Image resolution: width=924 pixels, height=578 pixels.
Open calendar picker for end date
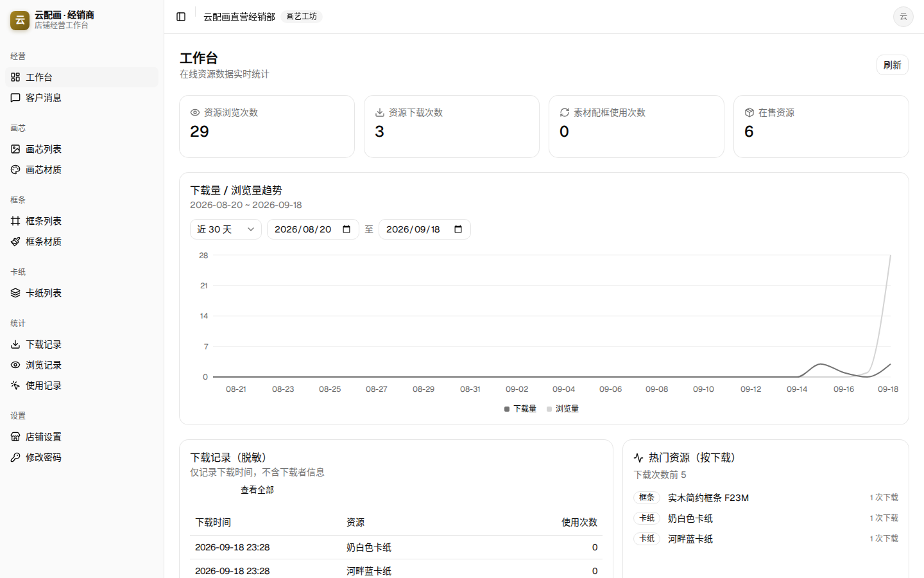pos(458,229)
